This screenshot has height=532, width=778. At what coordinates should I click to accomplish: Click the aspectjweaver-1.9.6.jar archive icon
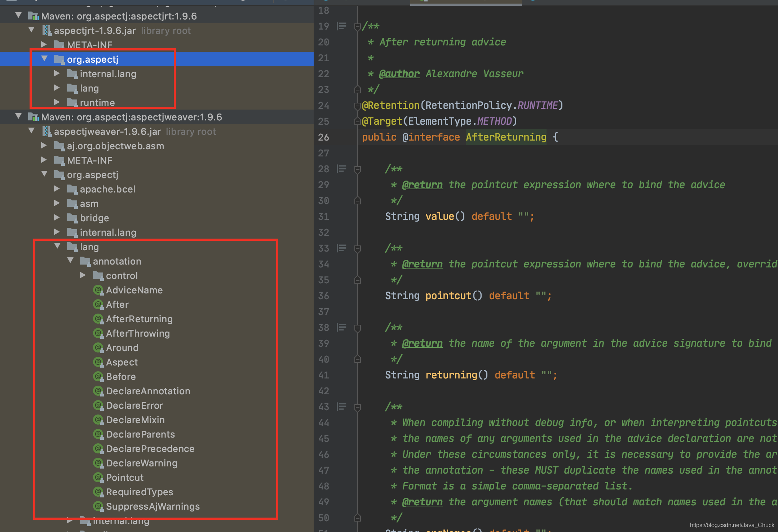tap(47, 132)
